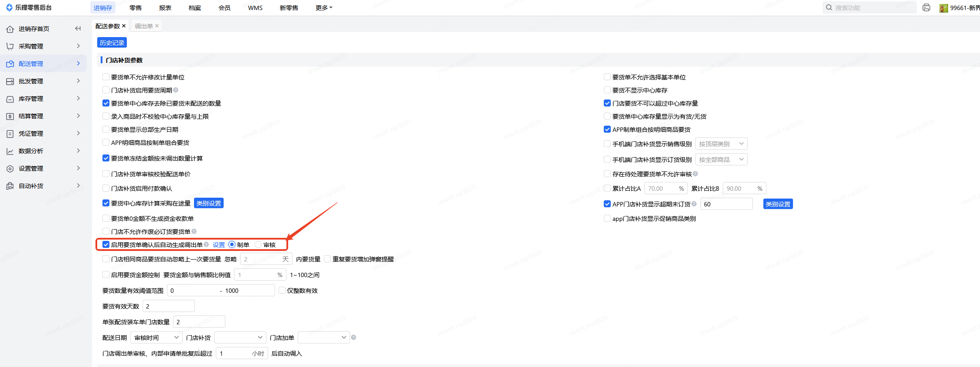The image size is (980, 367).
Task: Click the 数据分析 chart icon
Action: tap(10, 151)
